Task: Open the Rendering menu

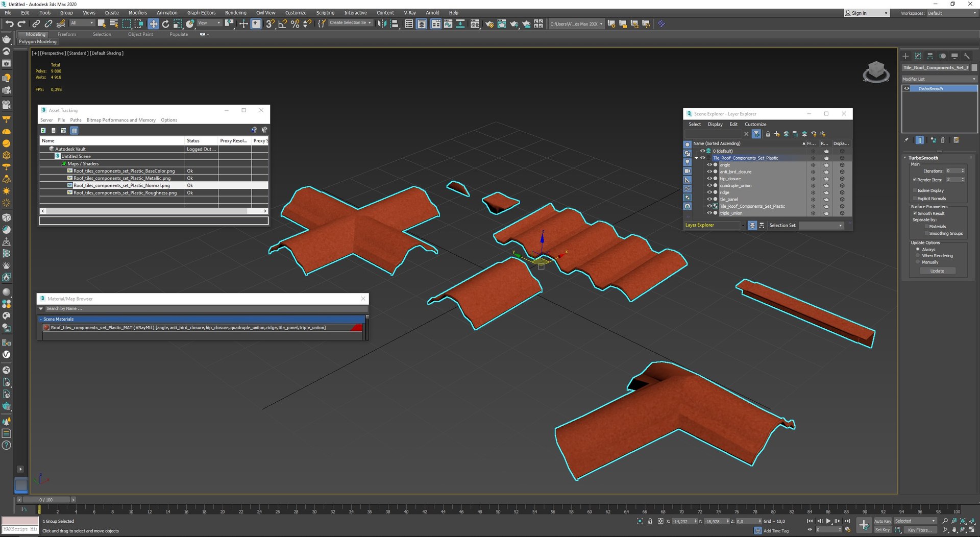Action: (x=235, y=13)
